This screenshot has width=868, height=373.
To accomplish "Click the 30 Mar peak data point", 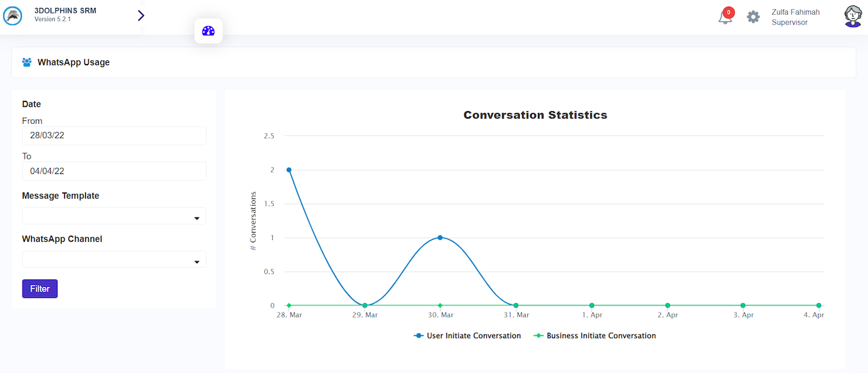I will (440, 237).
